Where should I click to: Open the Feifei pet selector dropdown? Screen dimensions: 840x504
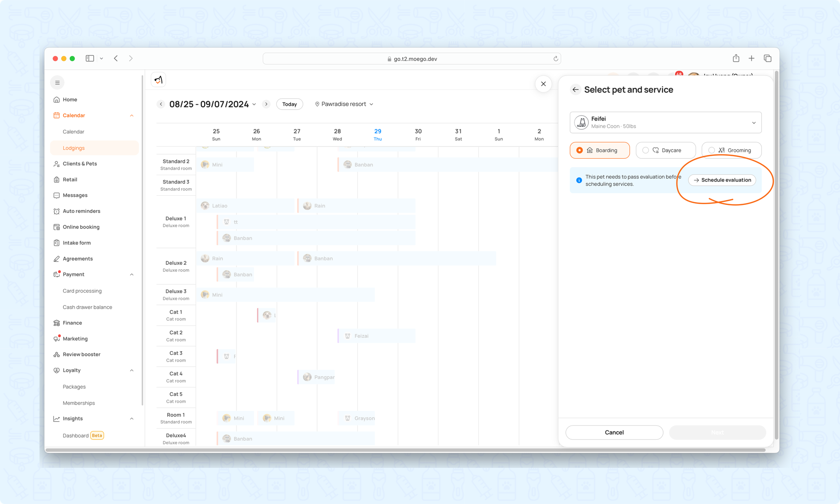(665, 122)
